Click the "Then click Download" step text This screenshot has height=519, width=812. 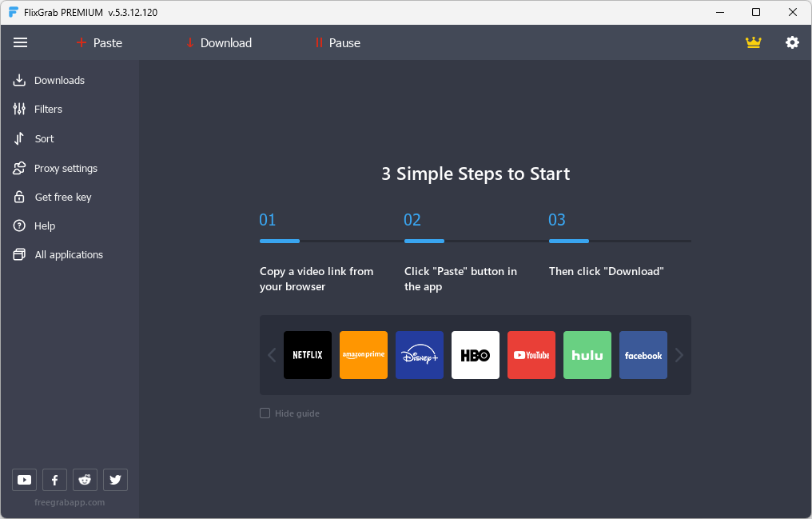[x=607, y=271]
